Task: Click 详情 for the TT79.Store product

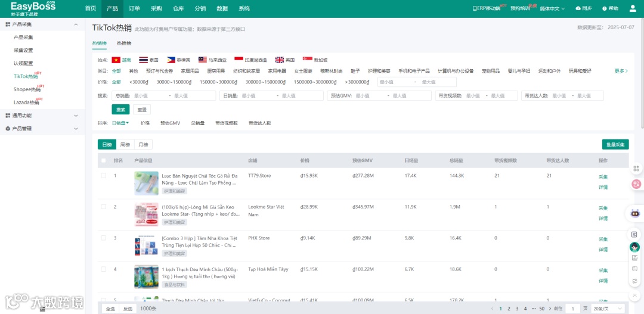Action: (603, 187)
